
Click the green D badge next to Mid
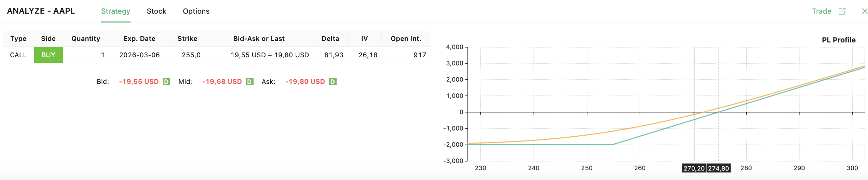pyautogui.click(x=249, y=82)
